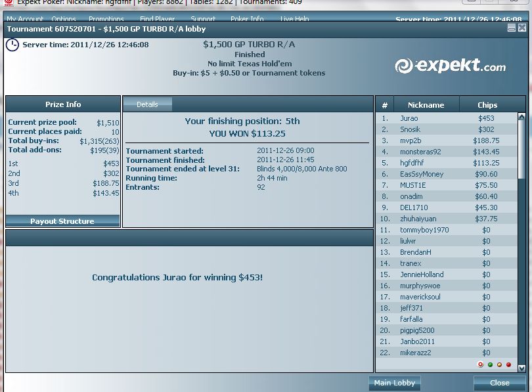Click the 'Congratulations Jurao for winning $453!' message
Viewport: 532px width, 392px height.
[x=177, y=277]
